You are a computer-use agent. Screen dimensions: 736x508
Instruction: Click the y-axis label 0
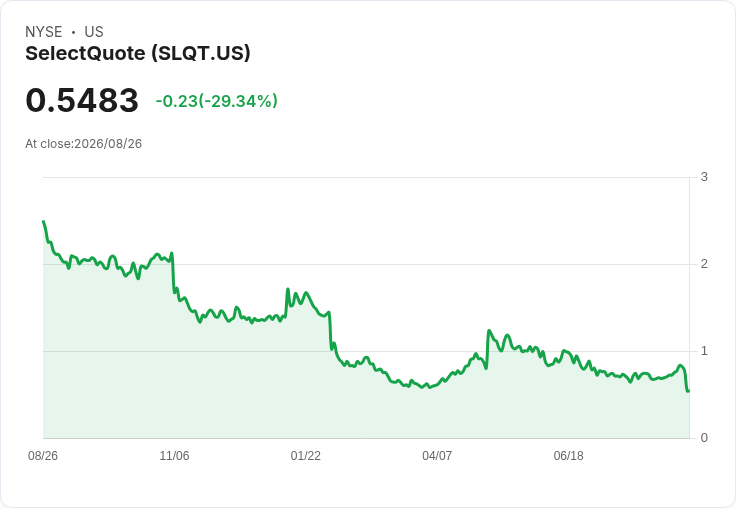[704, 438]
